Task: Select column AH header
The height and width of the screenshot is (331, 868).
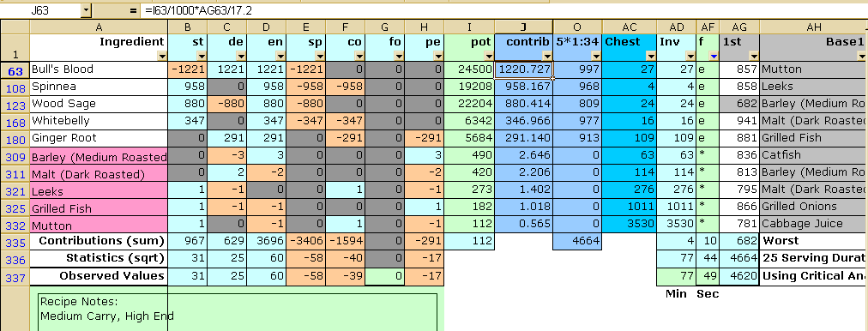Action: point(814,27)
